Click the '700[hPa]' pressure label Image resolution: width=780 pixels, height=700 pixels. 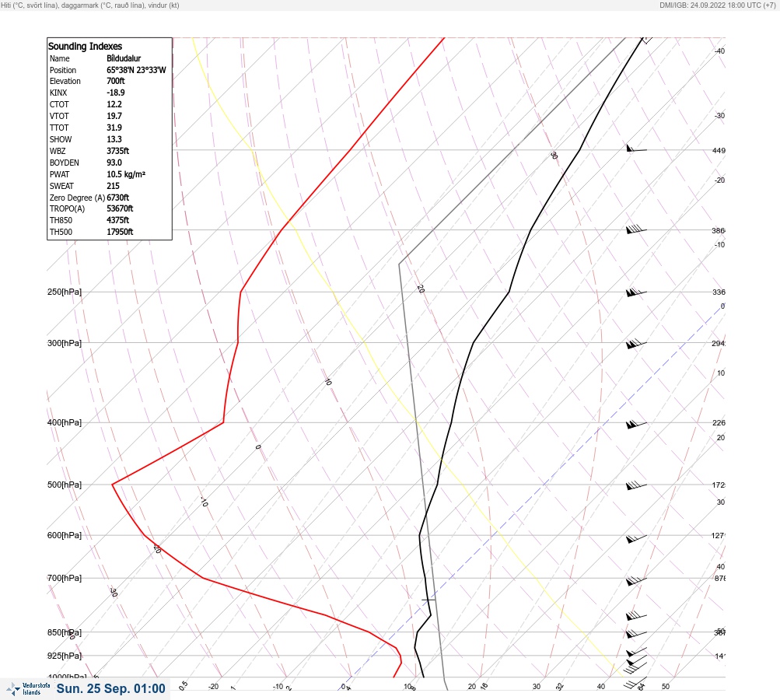[x=65, y=578]
